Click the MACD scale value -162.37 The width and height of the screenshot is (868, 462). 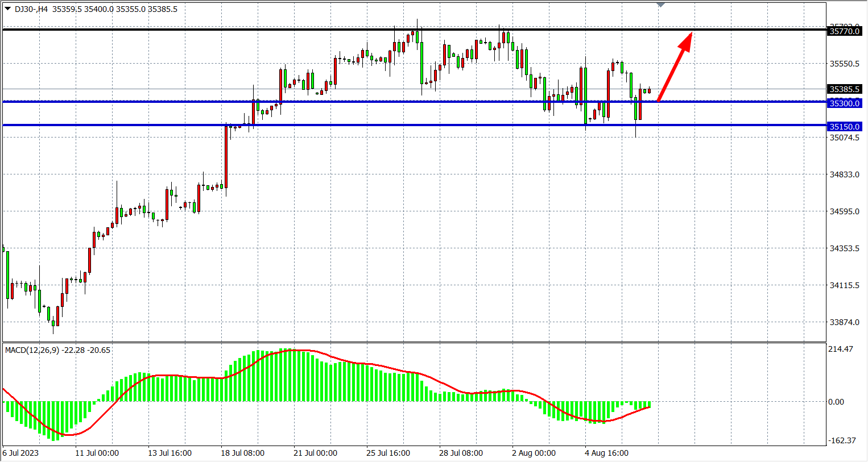[841, 440]
